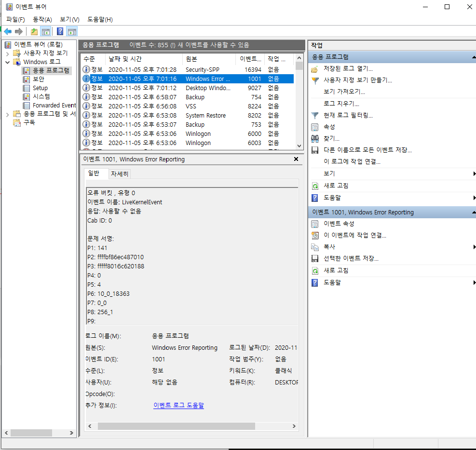This screenshot has height=450, width=476.
Task: Expand the 응용 프로그램 및 서비스 tree node
Action: [8, 114]
